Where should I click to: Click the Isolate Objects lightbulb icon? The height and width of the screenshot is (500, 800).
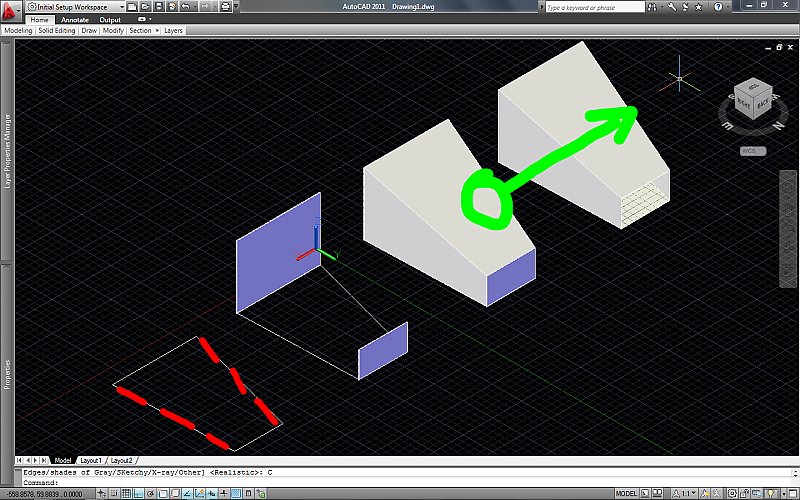[x=770, y=493]
